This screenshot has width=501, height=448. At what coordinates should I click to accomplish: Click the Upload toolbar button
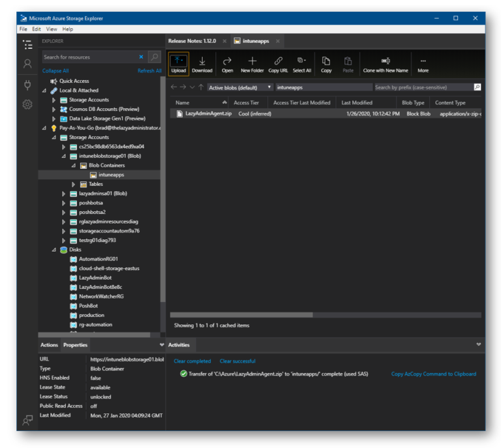coord(179,64)
